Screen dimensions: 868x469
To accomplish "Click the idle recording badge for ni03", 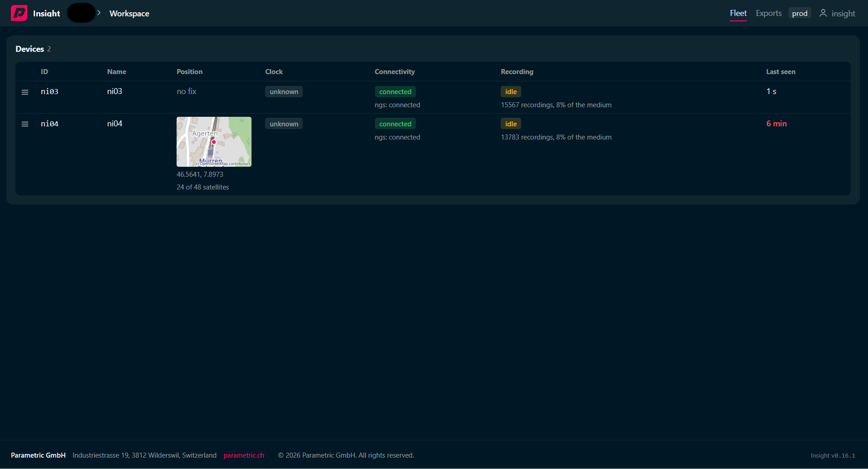I will (511, 91).
